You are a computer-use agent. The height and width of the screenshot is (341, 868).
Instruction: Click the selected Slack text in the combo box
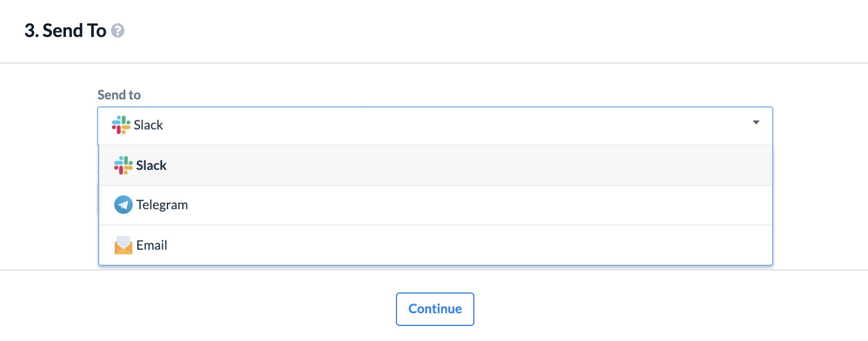148,125
